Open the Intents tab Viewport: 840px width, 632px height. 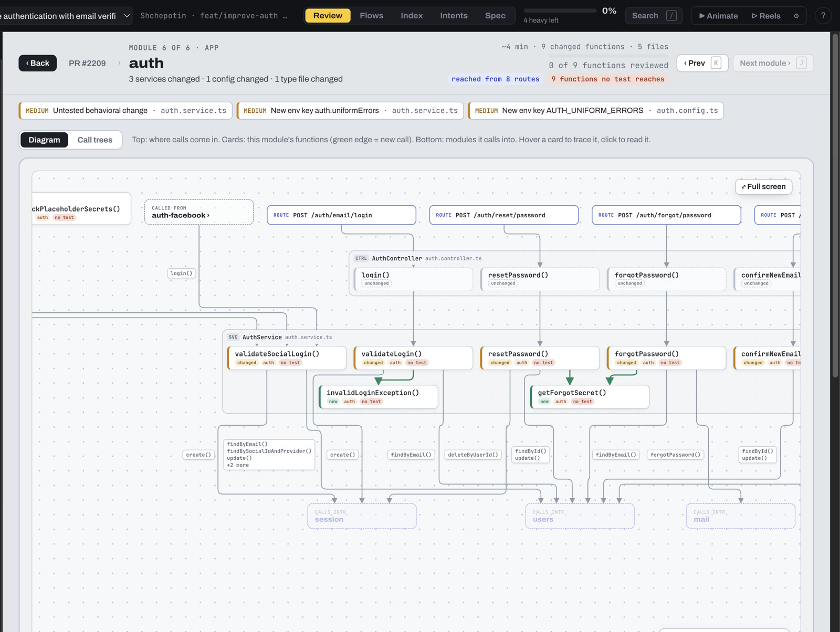[454, 16]
